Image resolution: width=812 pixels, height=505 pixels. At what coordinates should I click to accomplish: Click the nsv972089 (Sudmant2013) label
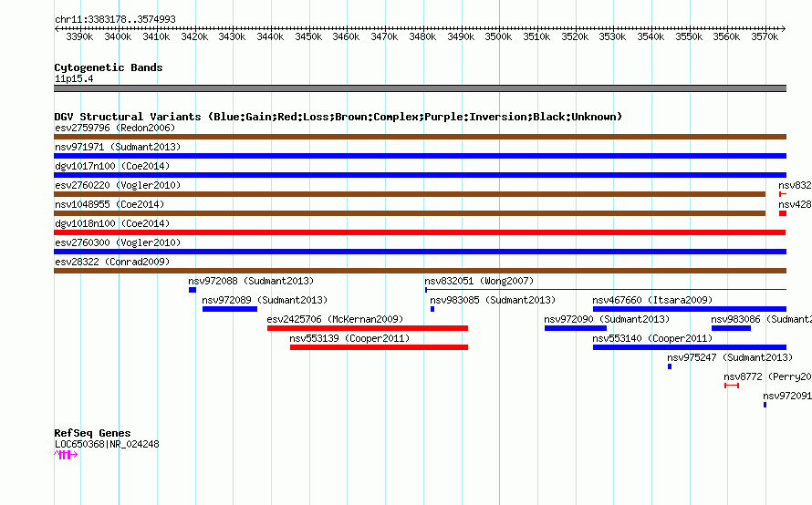[x=265, y=300]
